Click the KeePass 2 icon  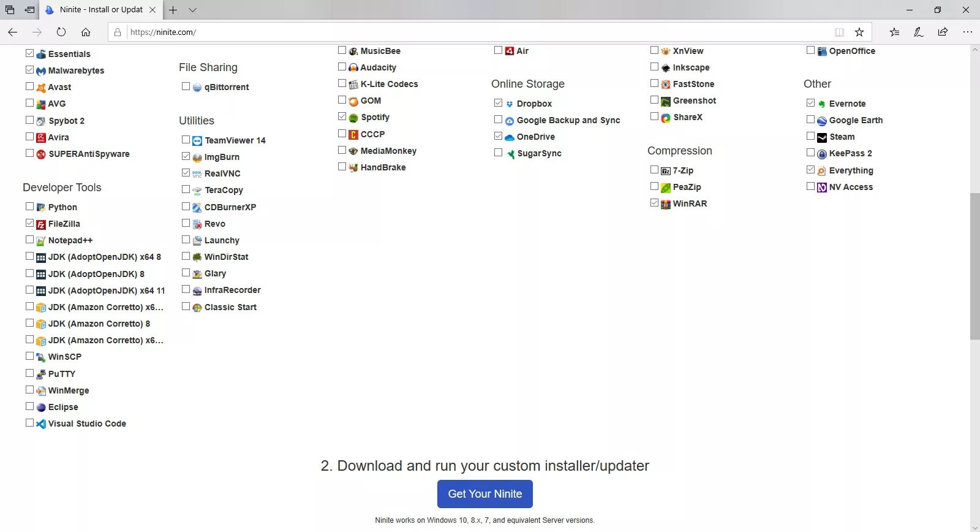822,154
